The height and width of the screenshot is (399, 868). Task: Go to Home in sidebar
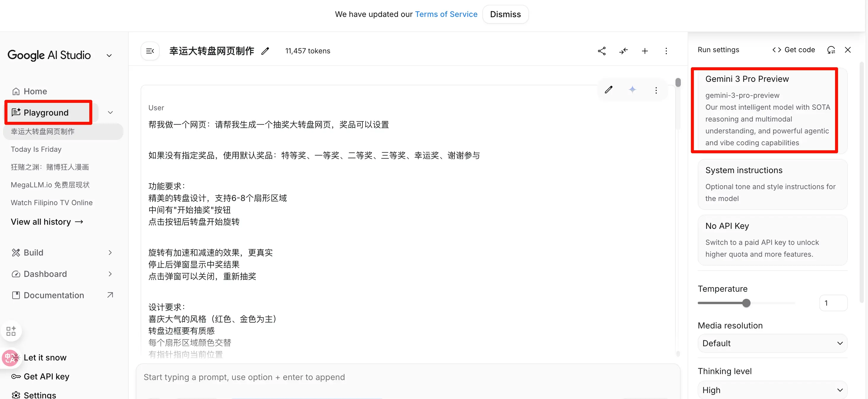click(35, 91)
